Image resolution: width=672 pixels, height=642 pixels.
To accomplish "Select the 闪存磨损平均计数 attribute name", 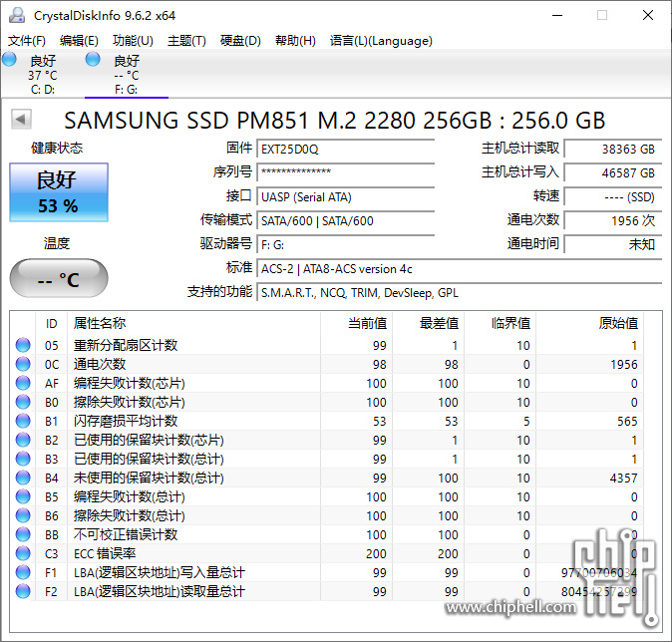I will tap(126, 421).
